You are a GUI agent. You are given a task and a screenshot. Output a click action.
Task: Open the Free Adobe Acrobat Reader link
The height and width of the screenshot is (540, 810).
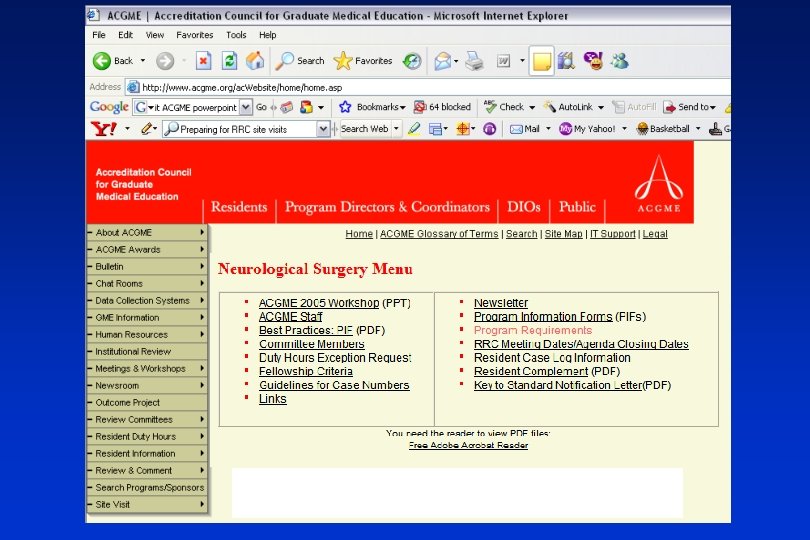pyautogui.click(x=468, y=445)
